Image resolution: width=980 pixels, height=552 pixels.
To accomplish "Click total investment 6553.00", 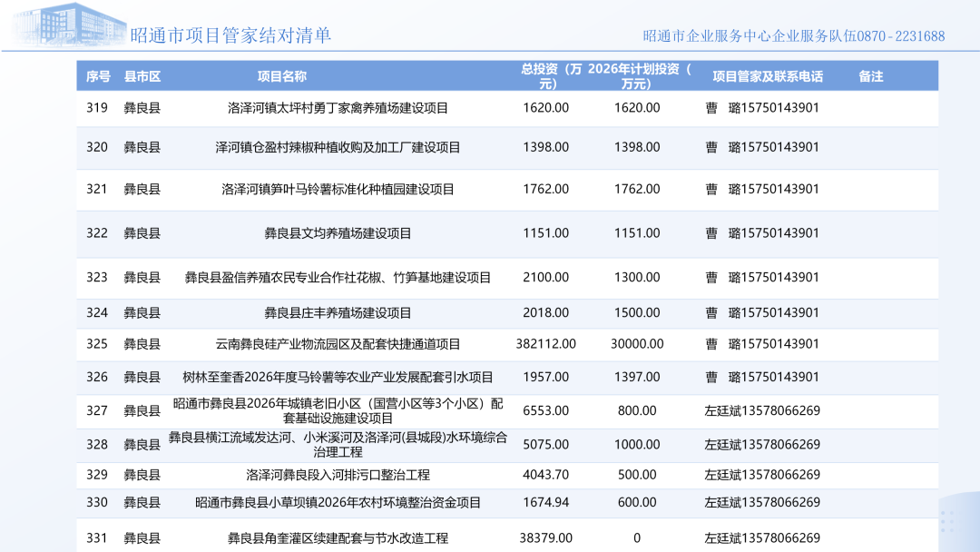I will click(x=545, y=410).
